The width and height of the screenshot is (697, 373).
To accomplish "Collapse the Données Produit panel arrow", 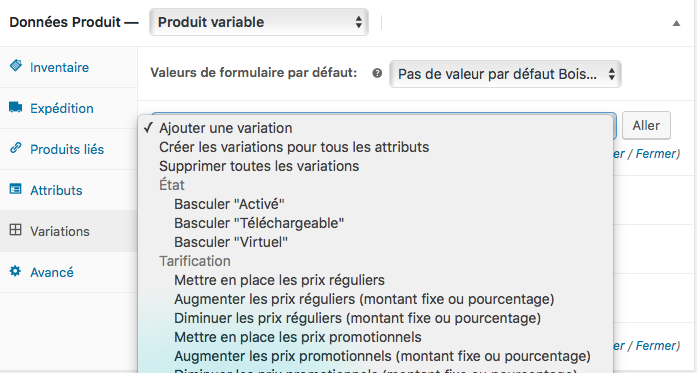I will point(676,23).
